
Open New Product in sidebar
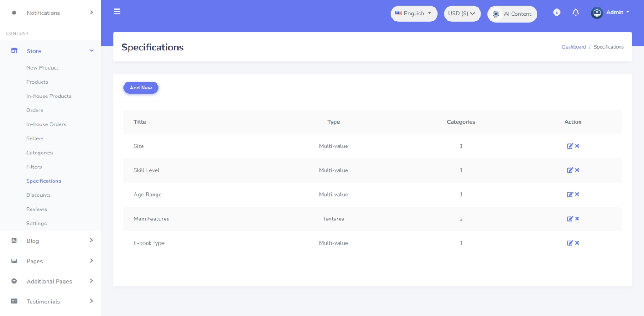point(42,68)
